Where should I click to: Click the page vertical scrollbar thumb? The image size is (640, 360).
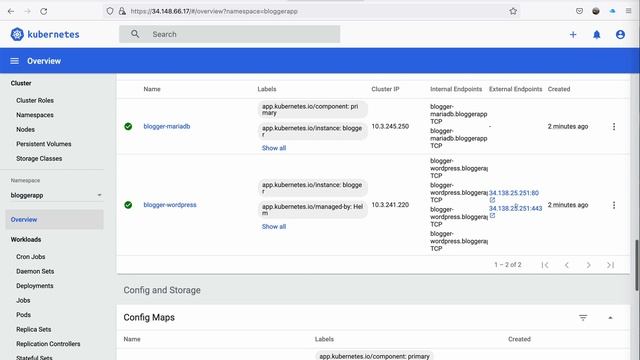click(637, 265)
